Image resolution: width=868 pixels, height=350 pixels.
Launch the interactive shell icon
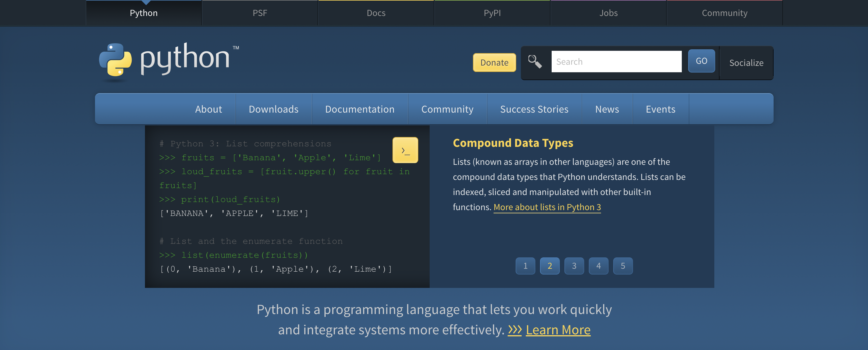[x=405, y=150]
